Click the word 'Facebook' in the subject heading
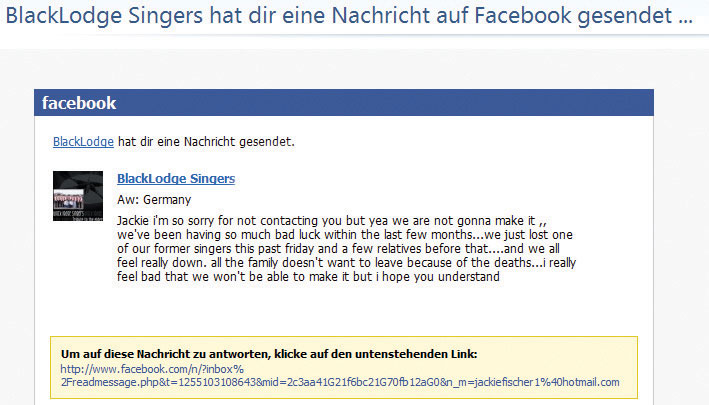This screenshot has width=709, height=405. 522,15
